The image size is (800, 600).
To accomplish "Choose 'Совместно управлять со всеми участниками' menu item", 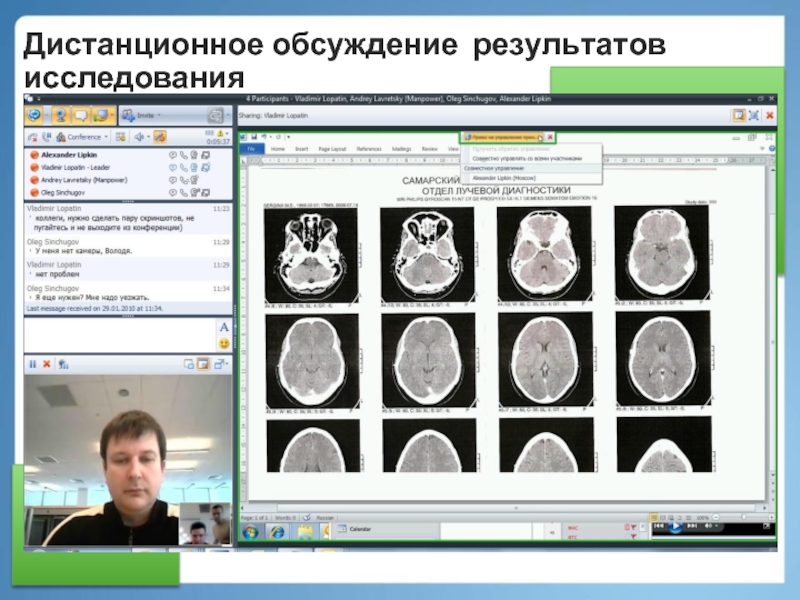I will point(527,159).
